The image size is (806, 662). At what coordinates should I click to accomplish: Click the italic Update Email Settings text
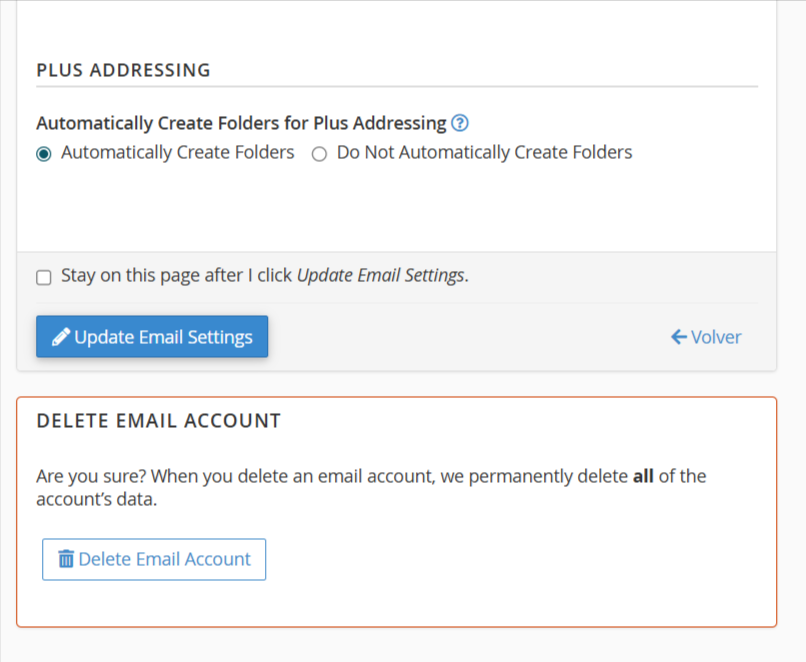click(380, 276)
